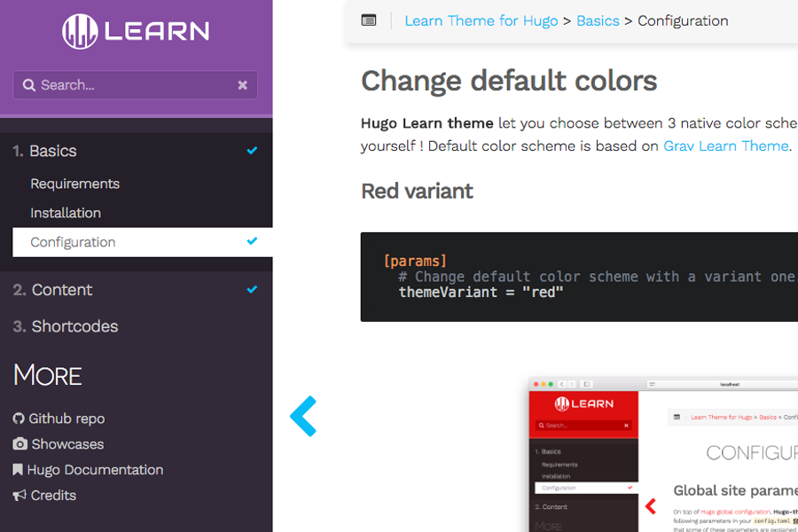The width and height of the screenshot is (798, 532).
Task: Clear search with the X icon
Action: (x=242, y=85)
